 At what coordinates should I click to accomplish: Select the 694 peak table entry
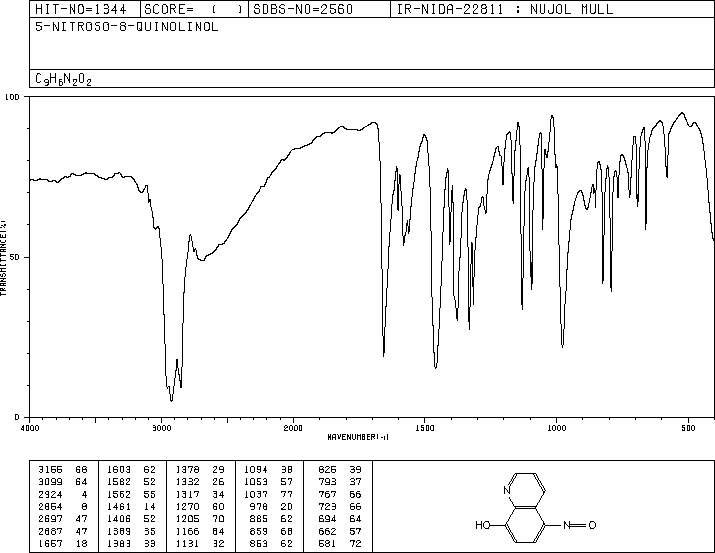pos(340,519)
